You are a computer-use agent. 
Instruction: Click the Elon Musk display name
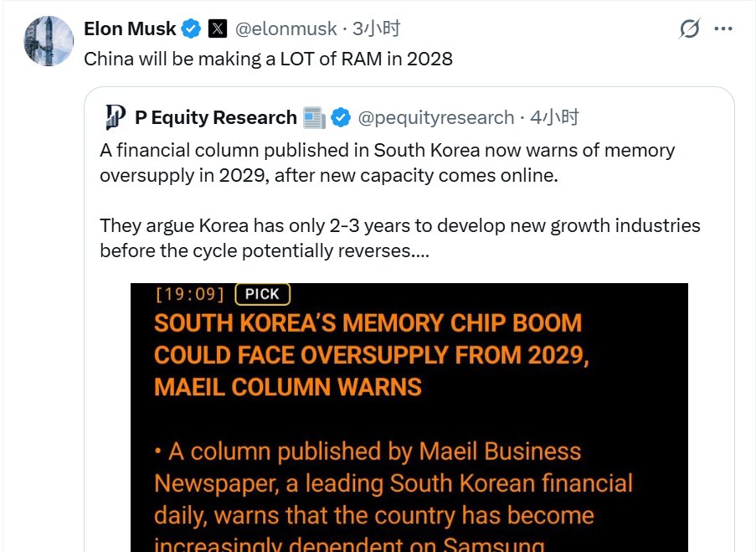(x=130, y=29)
